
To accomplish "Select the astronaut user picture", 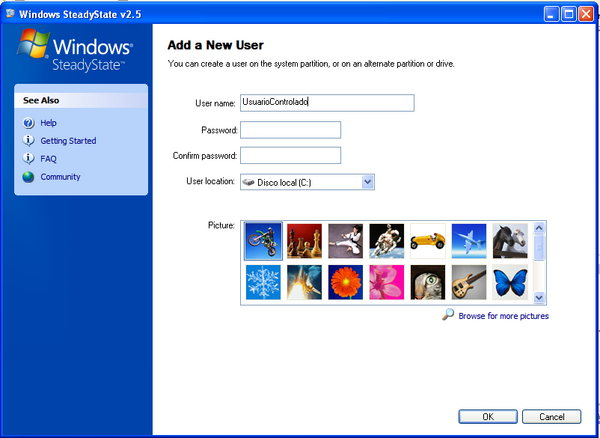I will [x=387, y=241].
